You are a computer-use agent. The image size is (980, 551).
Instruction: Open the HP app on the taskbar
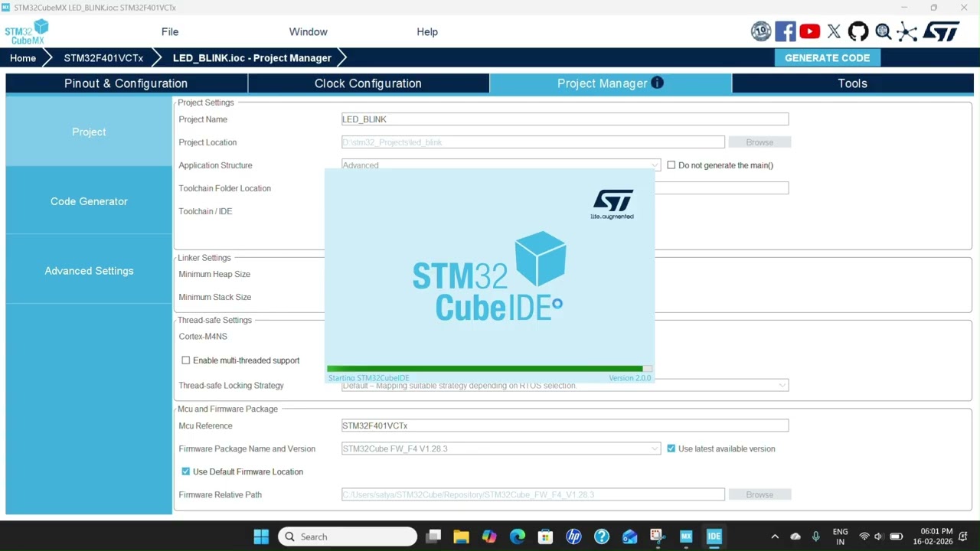pos(573,536)
